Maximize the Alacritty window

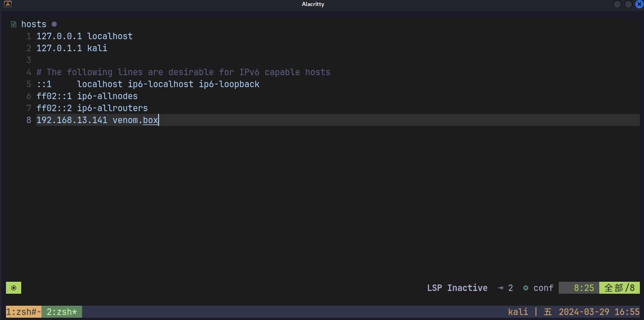point(628,4)
